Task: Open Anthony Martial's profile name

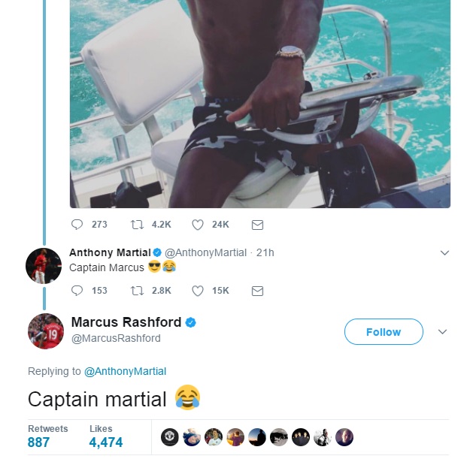Action: [110, 252]
